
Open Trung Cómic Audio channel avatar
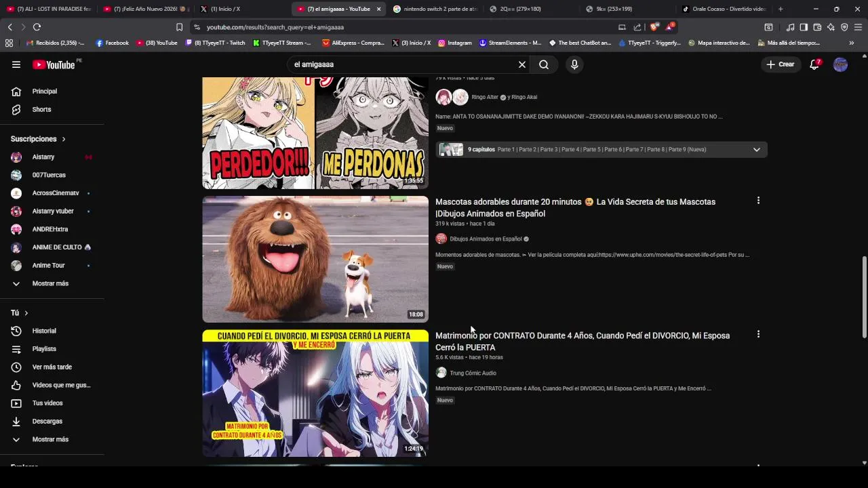tap(441, 373)
